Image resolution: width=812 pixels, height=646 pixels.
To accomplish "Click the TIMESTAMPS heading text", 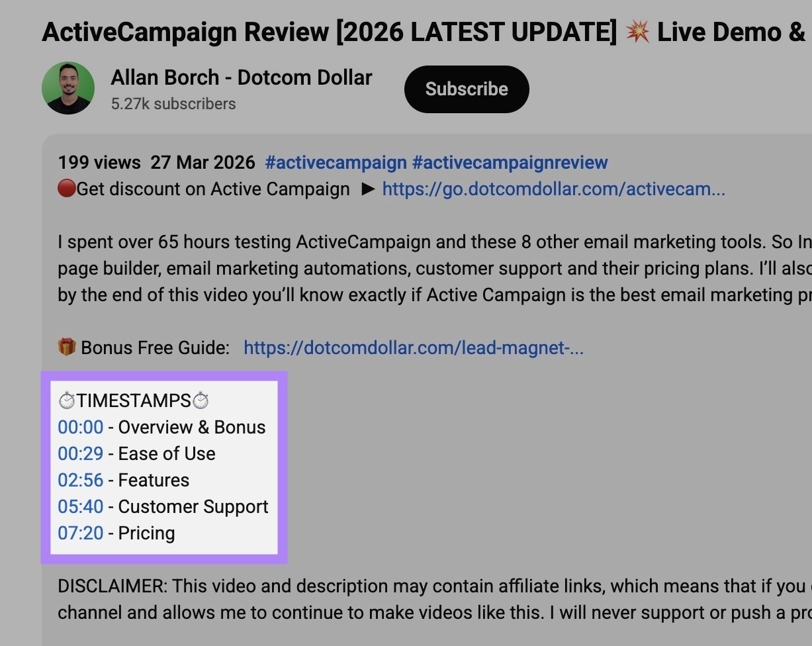I will tap(134, 400).
